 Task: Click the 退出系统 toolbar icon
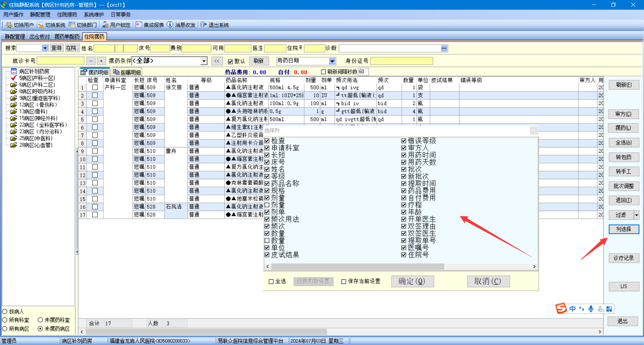click(x=203, y=25)
